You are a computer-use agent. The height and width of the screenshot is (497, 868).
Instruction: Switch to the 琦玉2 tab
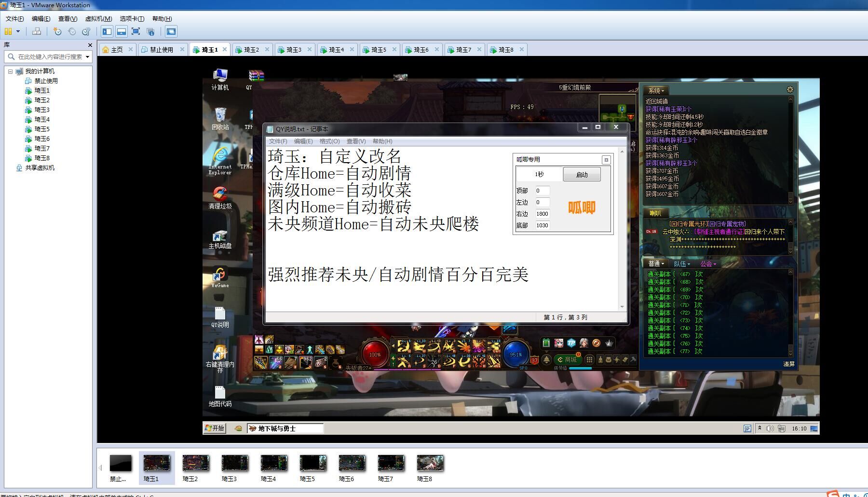point(251,49)
